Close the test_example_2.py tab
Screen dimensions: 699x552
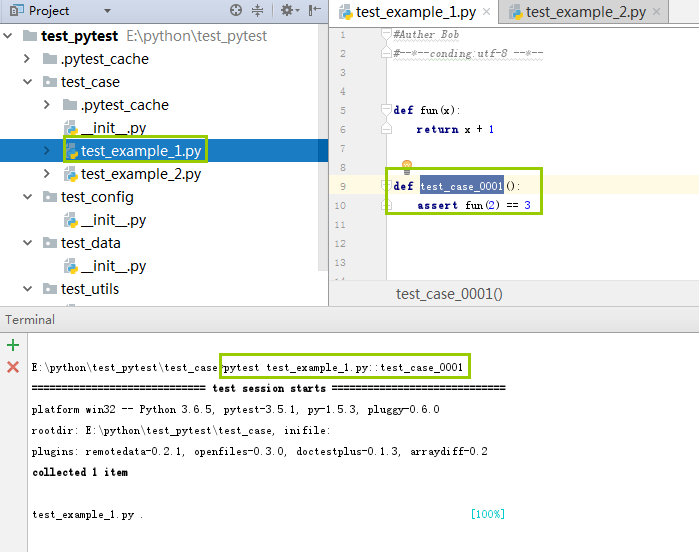coord(656,12)
